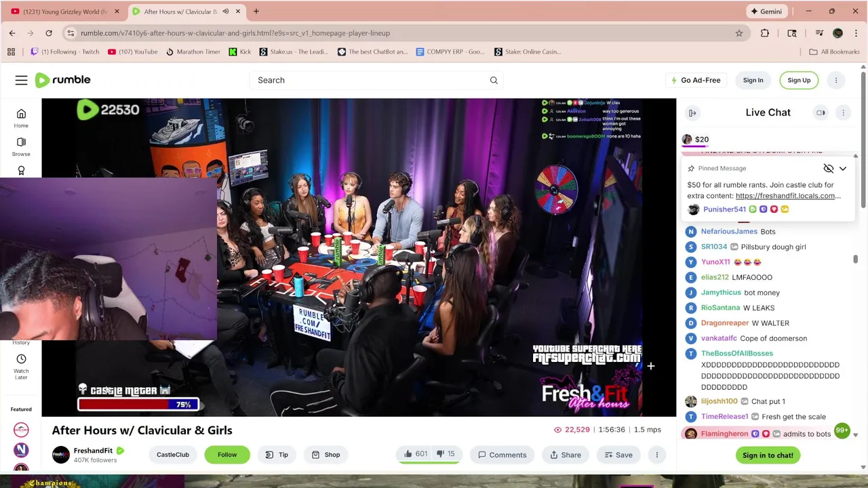868x488 pixels.
Task: Open Chrome media controls icon
Action: pos(819,33)
